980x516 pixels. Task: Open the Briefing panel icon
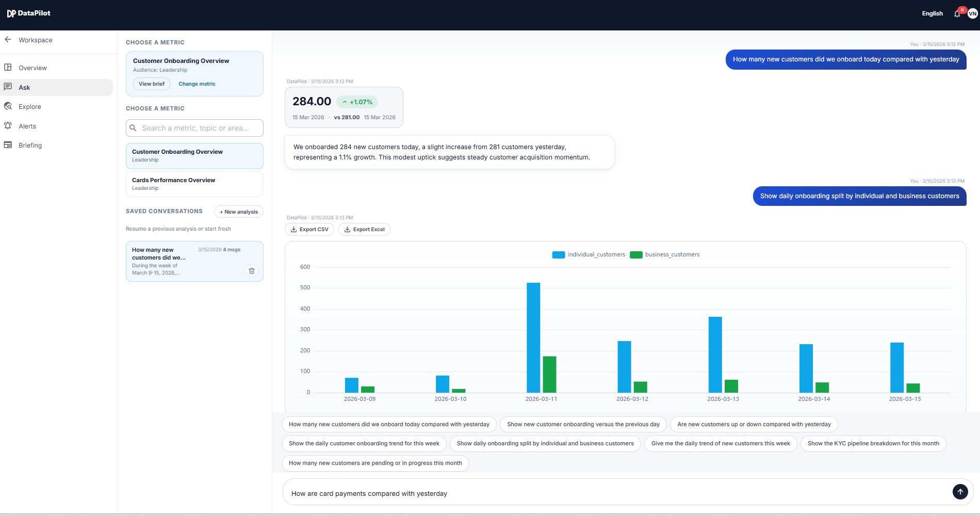tap(8, 145)
